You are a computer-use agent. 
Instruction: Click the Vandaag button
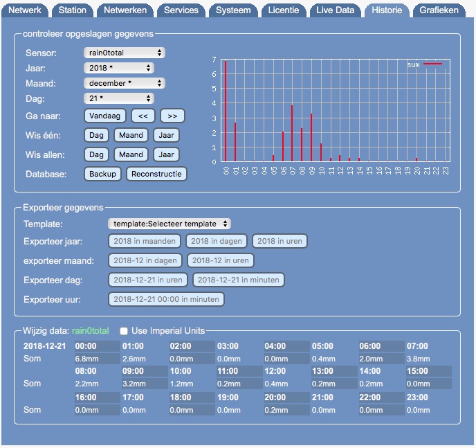pos(104,116)
